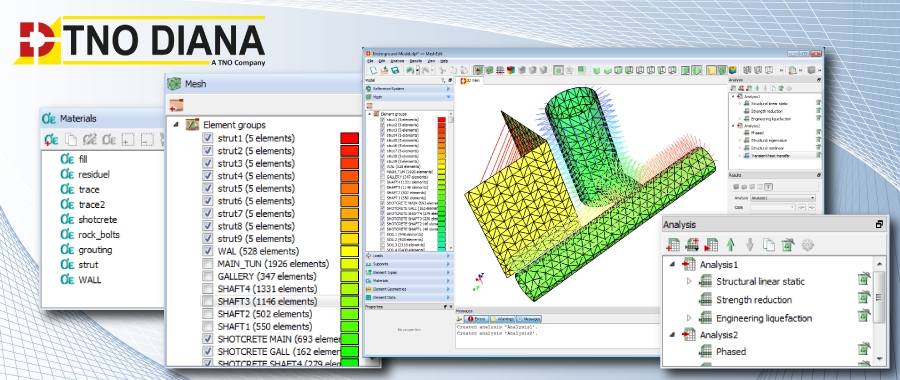900x380 pixels.
Task: Collapse the Analysis1 tree node
Action: click(x=671, y=265)
